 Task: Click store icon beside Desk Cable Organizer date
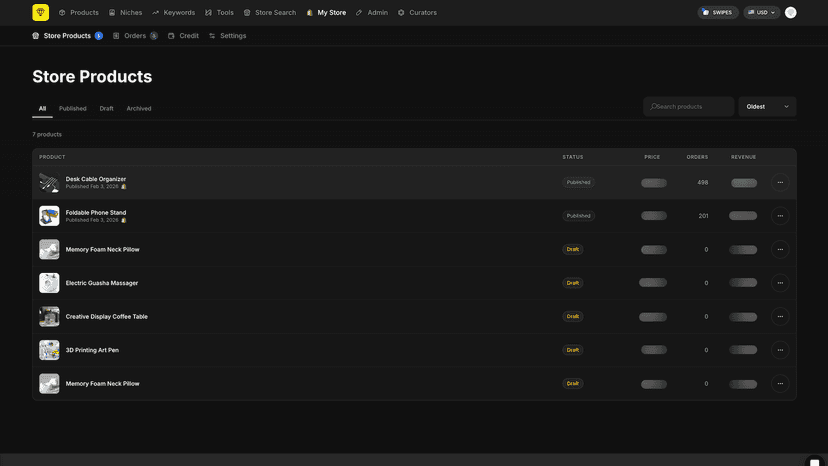(124, 187)
